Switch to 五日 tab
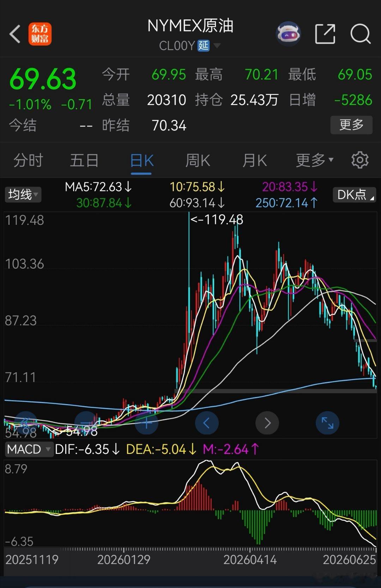381x588 pixels. tap(84, 160)
